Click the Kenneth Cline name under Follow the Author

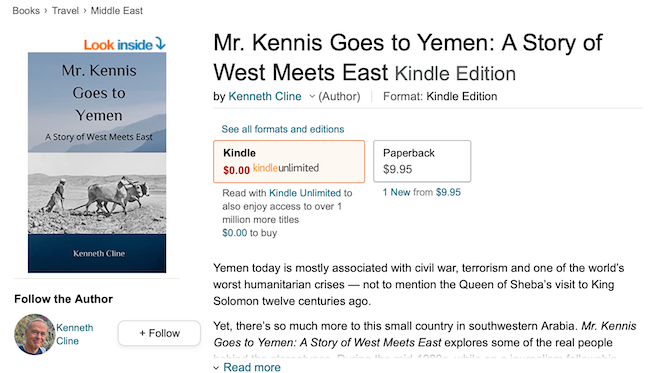coord(74,334)
